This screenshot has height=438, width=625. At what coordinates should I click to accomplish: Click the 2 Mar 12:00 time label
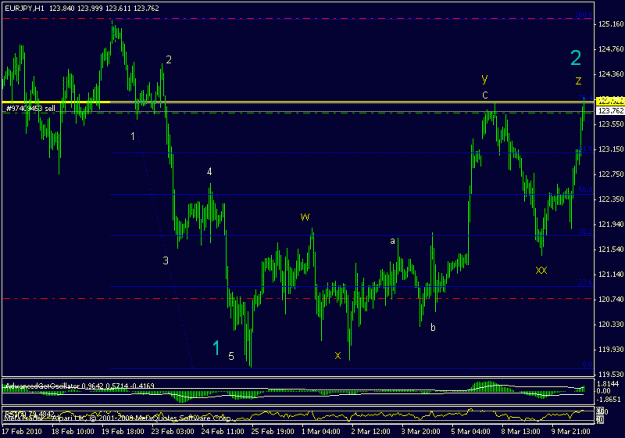pyautogui.click(x=371, y=431)
